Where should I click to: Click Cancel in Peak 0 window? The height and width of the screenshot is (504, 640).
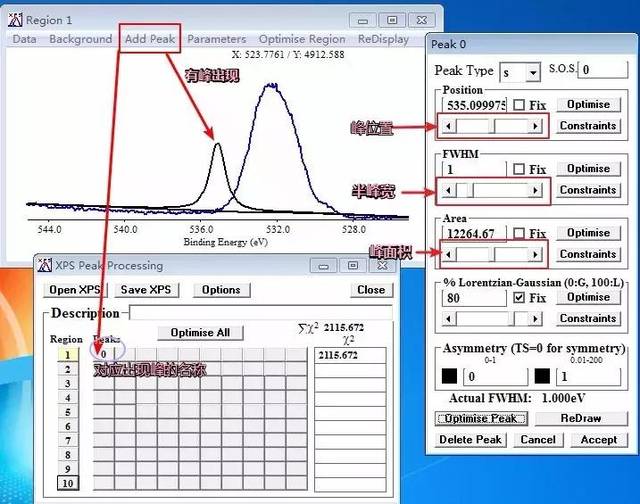[538, 440]
